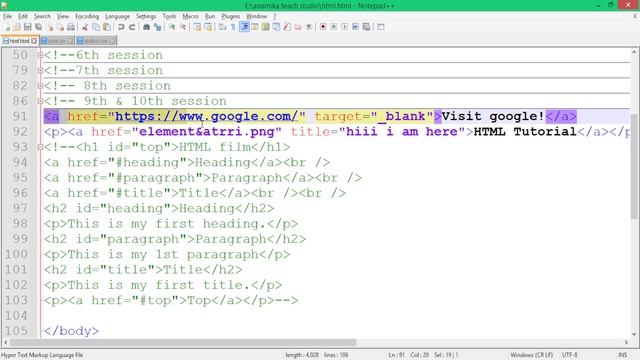Show the Document Map panel icon

click(x=265, y=27)
